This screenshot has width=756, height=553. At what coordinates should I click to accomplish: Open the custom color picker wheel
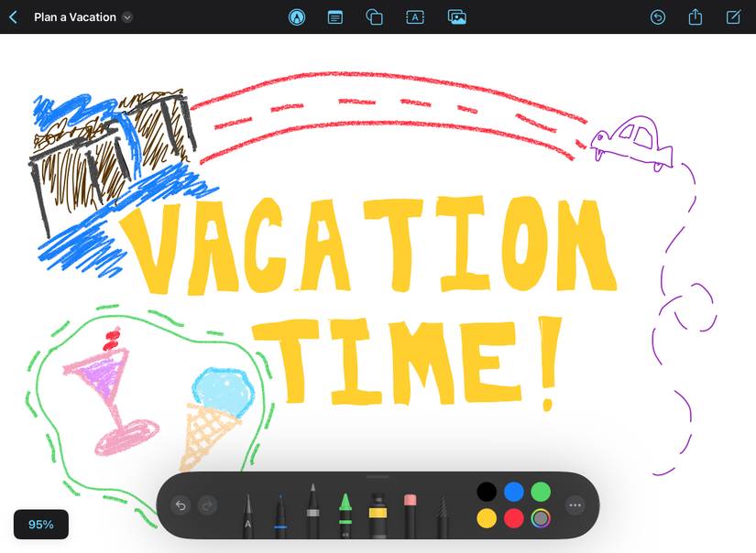pos(542,518)
